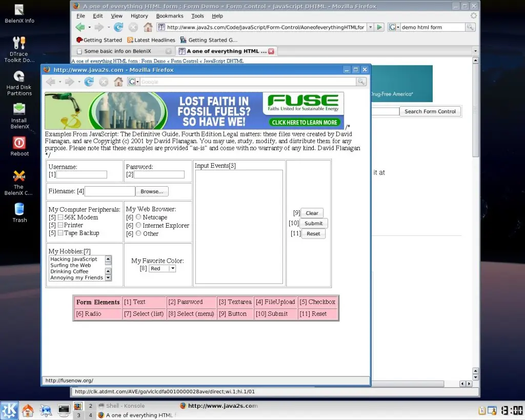This screenshot has width=525, height=420.
Task: Open the BeleniX Info desktop icon
Action: pos(19,14)
